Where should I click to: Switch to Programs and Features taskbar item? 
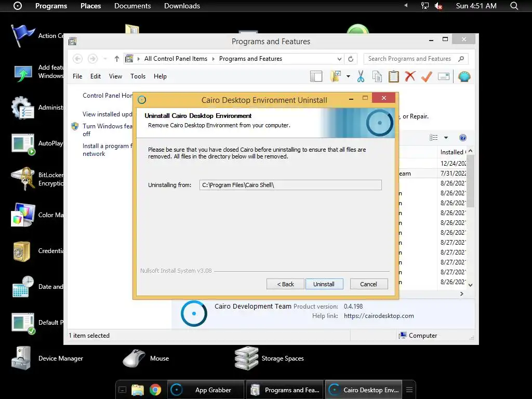point(285,390)
